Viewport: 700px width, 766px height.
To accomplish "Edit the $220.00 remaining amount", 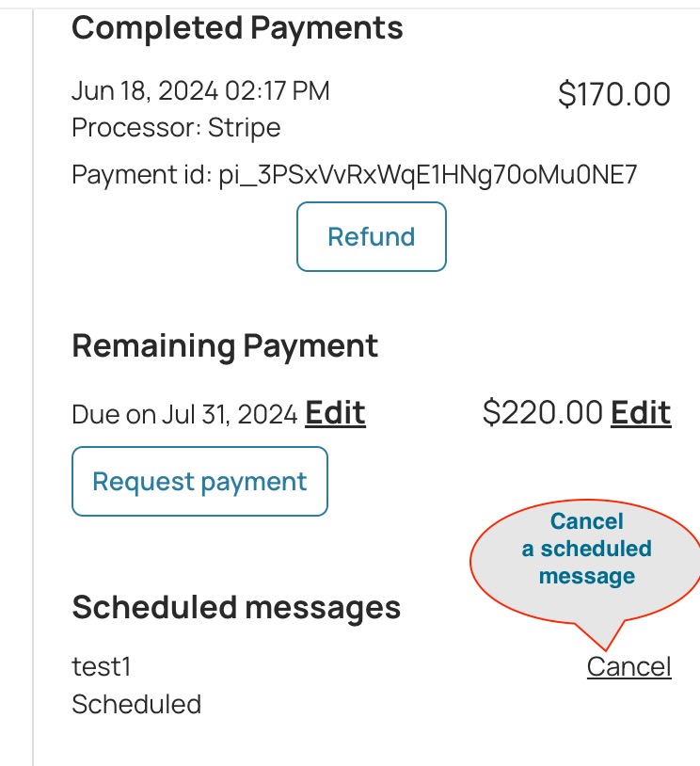I will pos(641,413).
